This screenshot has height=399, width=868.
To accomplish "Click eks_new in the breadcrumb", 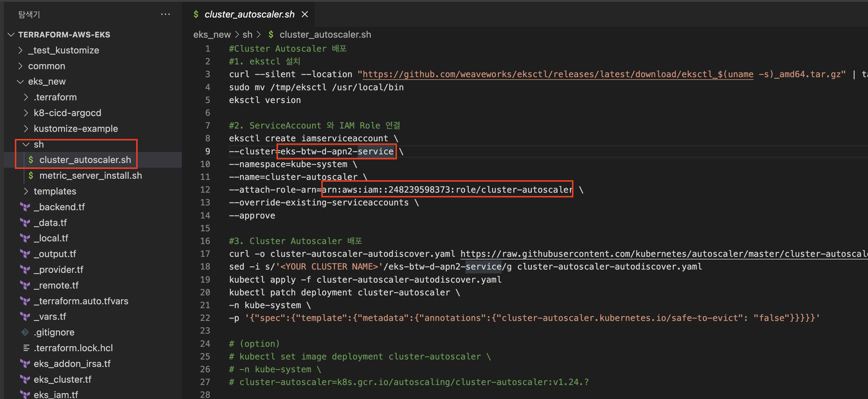I will [212, 34].
